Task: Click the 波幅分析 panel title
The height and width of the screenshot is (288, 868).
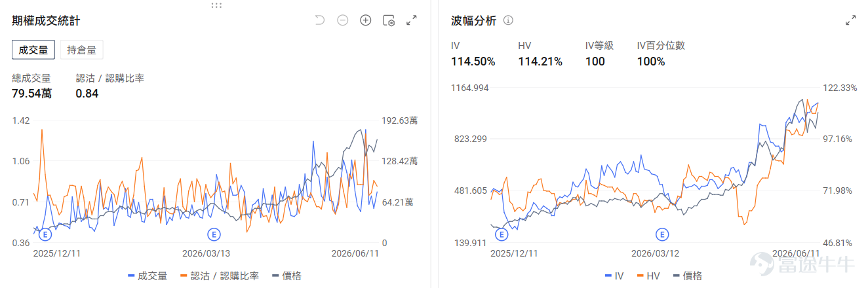Action: (473, 20)
